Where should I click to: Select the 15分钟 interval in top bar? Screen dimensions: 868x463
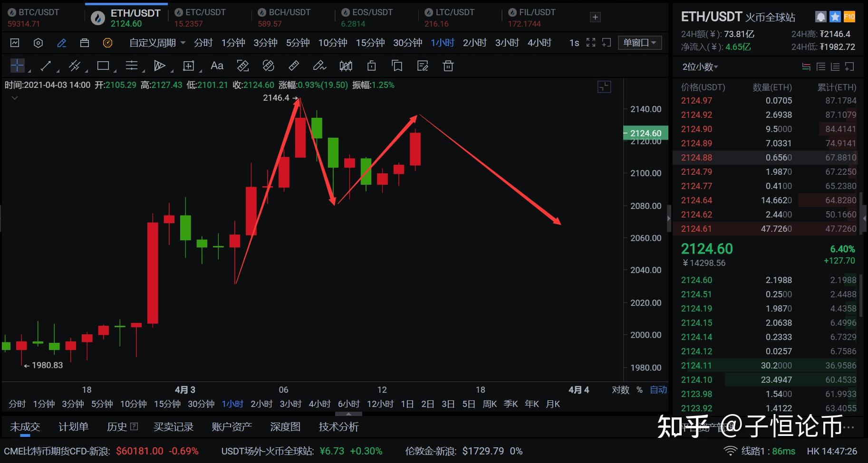(x=370, y=43)
